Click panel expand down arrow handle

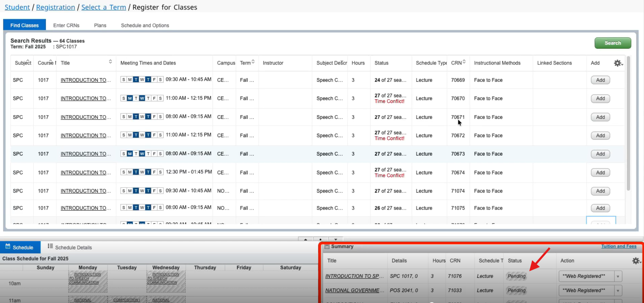[x=335, y=239]
